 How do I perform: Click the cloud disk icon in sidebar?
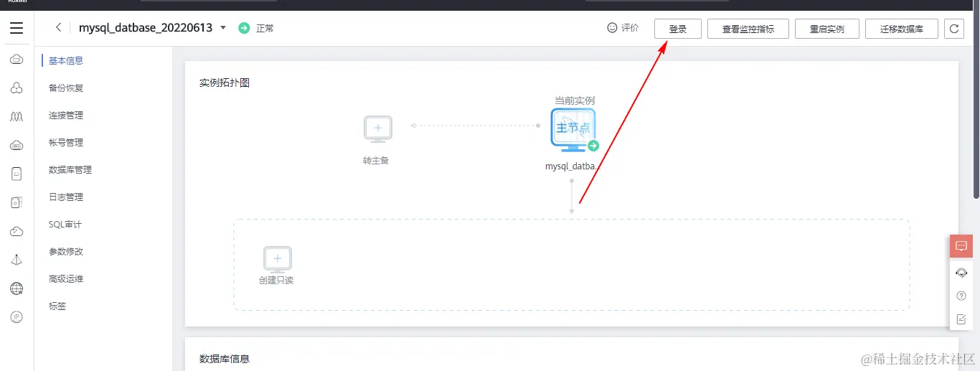(17, 145)
